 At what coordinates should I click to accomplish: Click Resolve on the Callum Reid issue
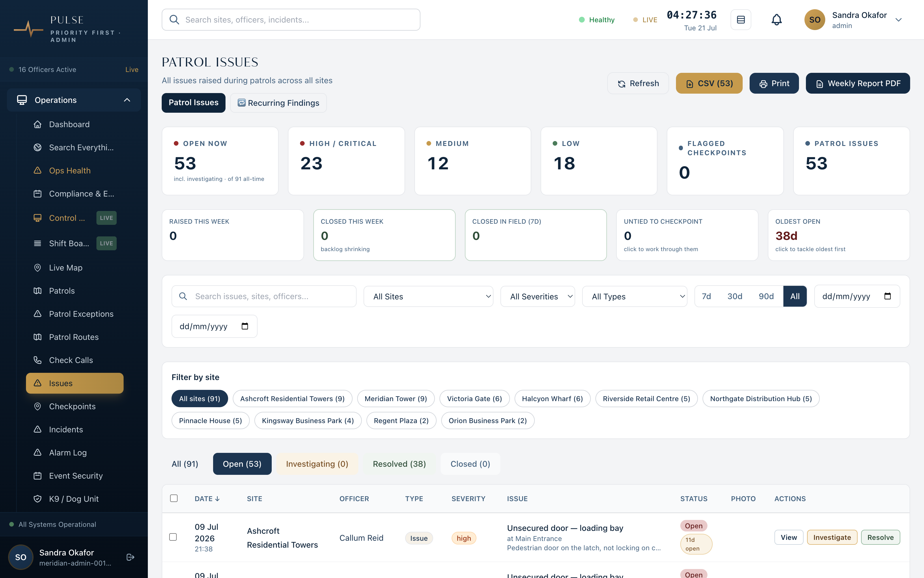(880, 537)
